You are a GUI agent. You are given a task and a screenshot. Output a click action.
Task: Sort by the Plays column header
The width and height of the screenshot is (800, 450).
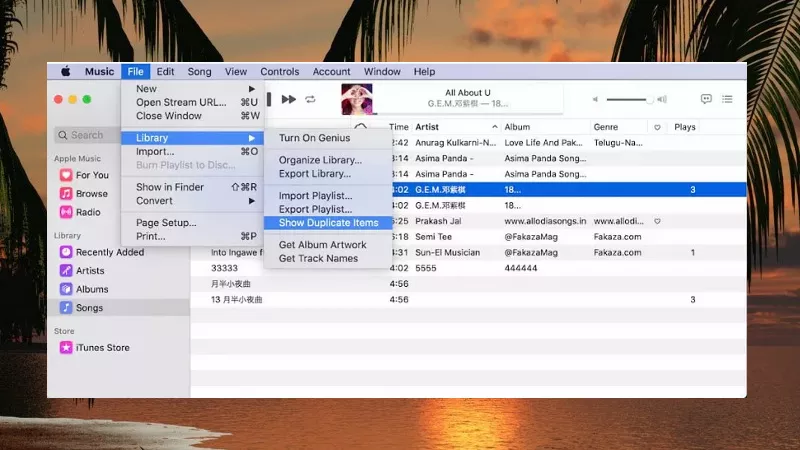(x=684, y=127)
